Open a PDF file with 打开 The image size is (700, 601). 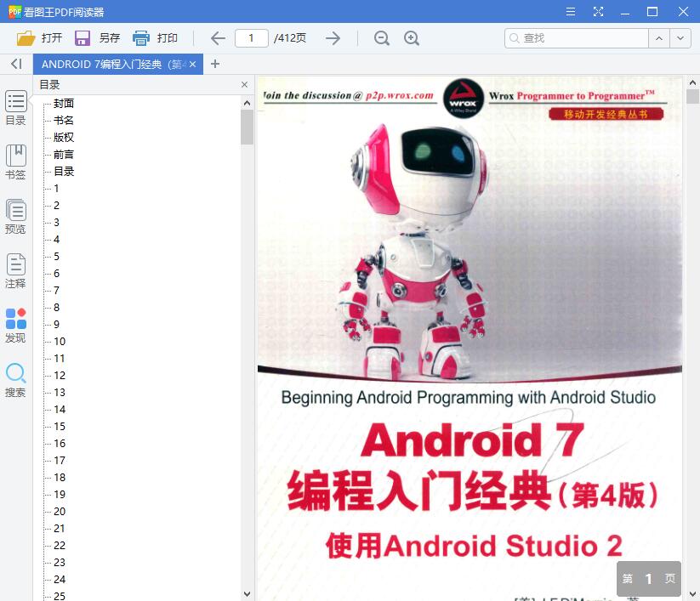(39, 38)
